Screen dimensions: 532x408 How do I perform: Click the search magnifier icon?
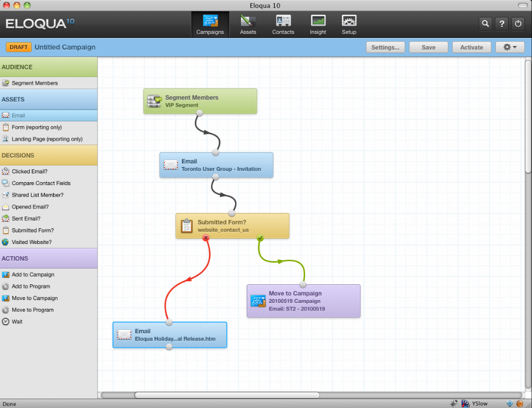[485, 24]
